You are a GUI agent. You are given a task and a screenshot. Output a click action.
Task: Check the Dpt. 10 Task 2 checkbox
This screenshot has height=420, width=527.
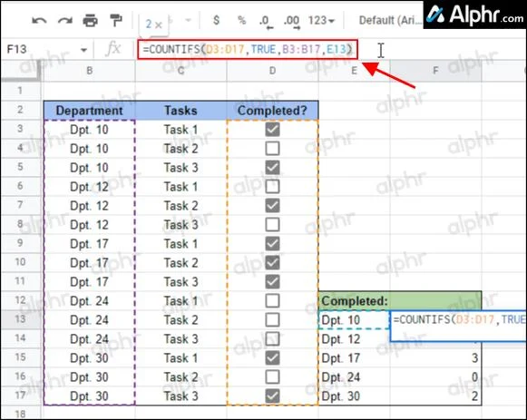(272, 148)
